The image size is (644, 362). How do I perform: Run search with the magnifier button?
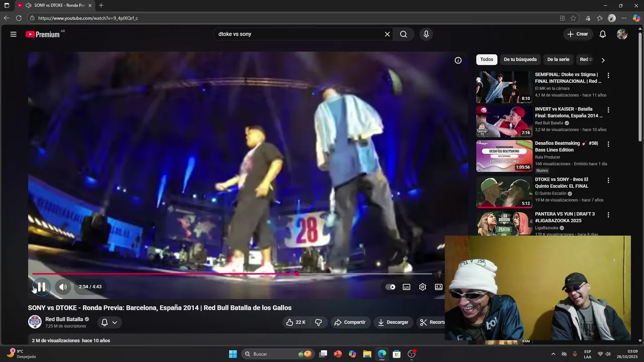404,34
